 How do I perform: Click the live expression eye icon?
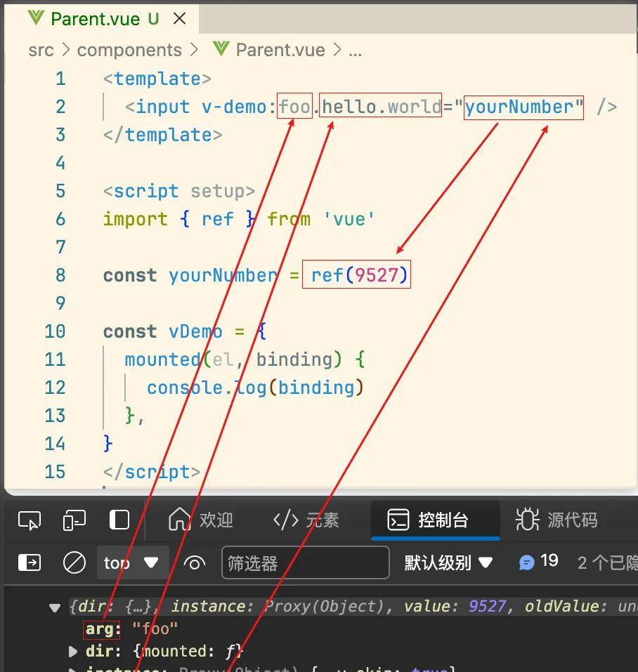(x=195, y=562)
